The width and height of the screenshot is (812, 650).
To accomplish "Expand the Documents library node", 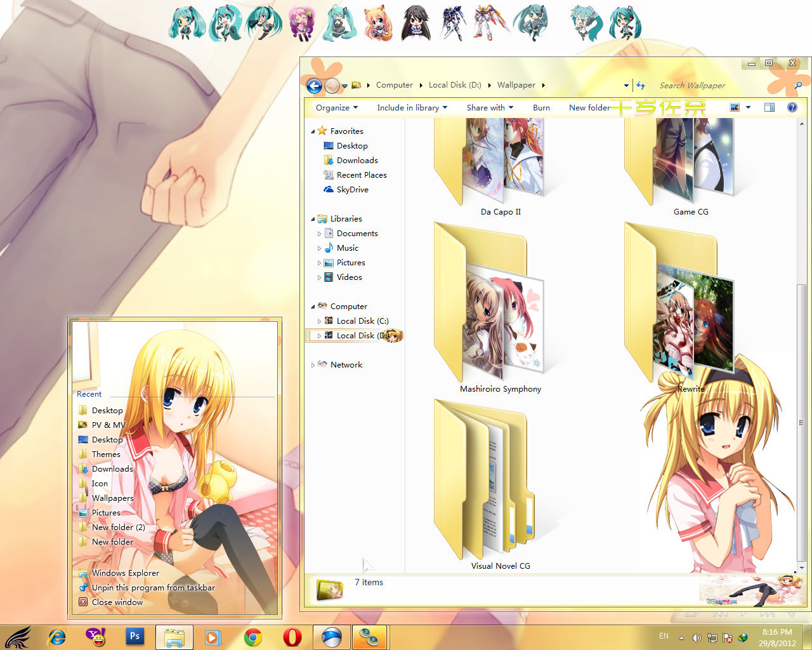I will (x=319, y=234).
